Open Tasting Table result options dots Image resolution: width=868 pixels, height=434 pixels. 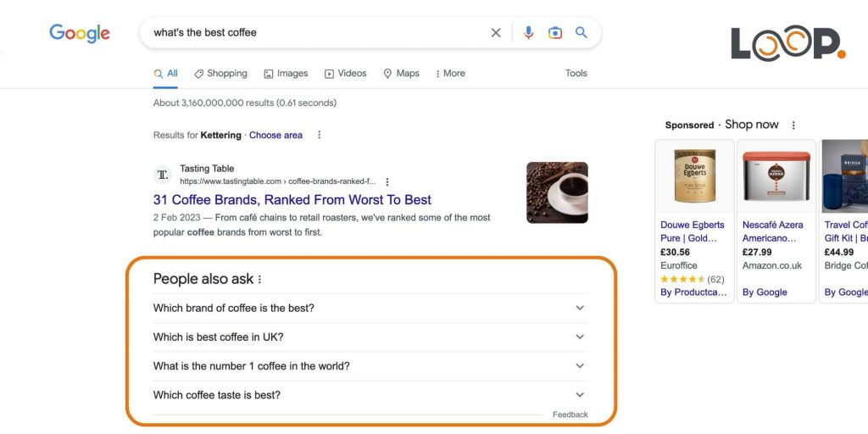tap(387, 181)
